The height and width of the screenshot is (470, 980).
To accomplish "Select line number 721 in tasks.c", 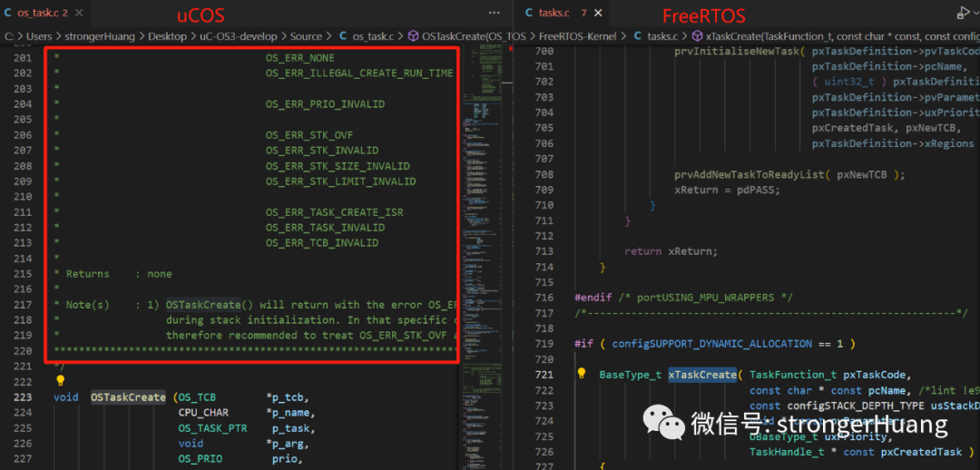I will click(x=545, y=375).
